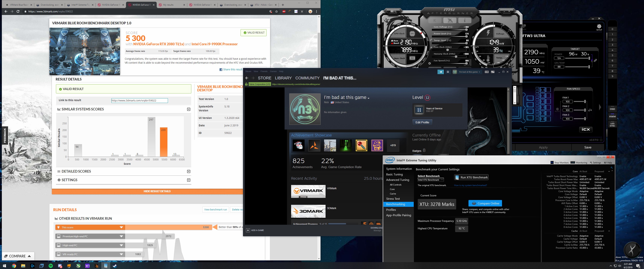Toggle OSD in Precision X1
This screenshot has height=269, width=644.
tap(612, 109)
